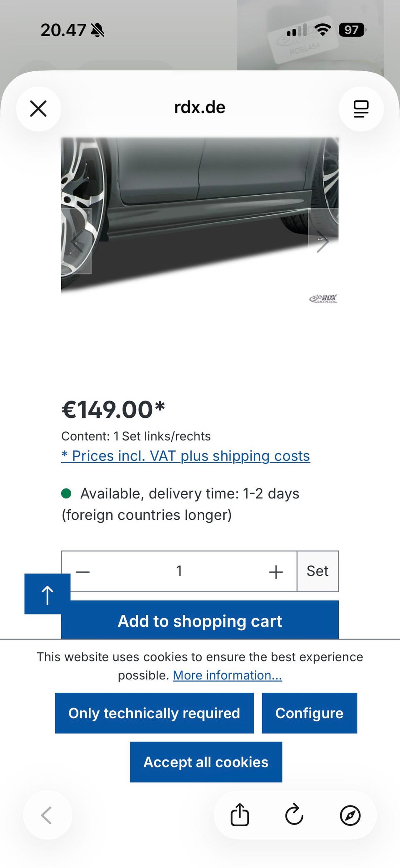Reload the page with refresh icon
Screen dimensions: 400x868
[x=294, y=815]
